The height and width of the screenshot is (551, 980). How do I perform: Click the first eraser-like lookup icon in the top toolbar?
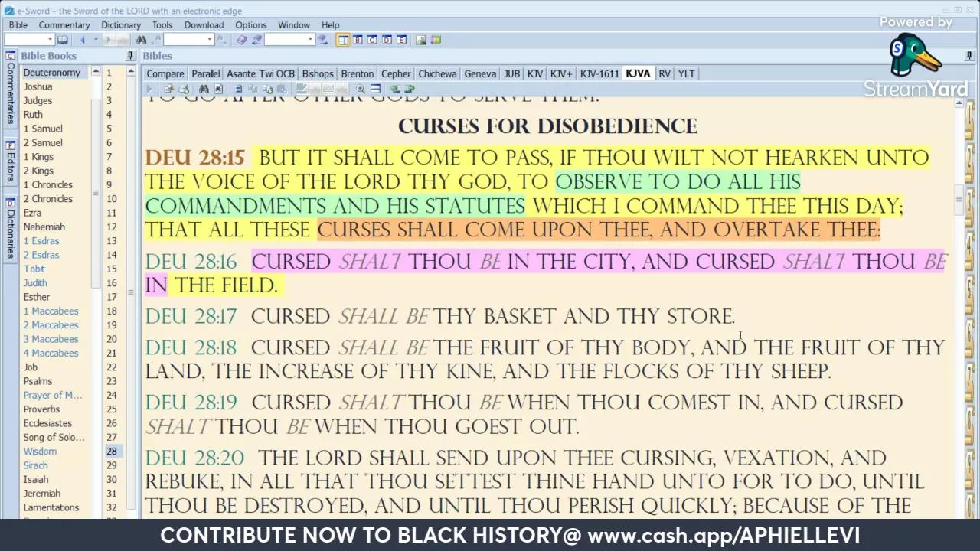pos(241,40)
